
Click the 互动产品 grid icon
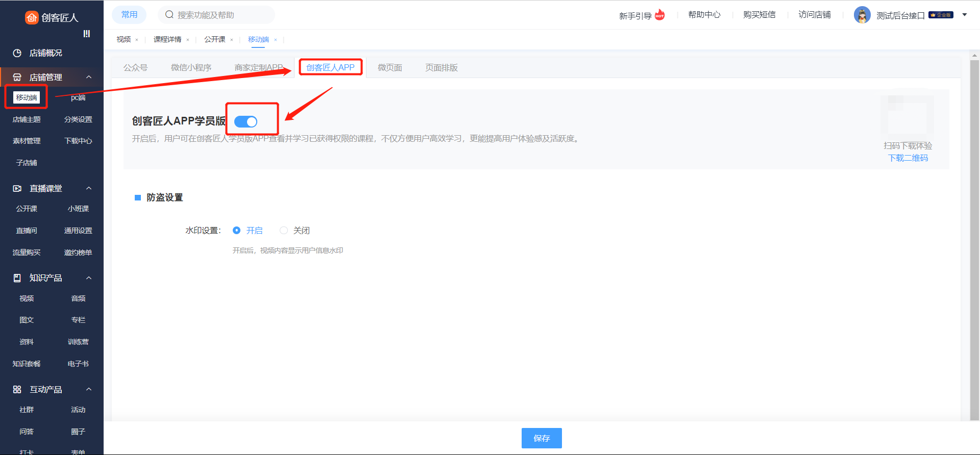(x=17, y=390)
